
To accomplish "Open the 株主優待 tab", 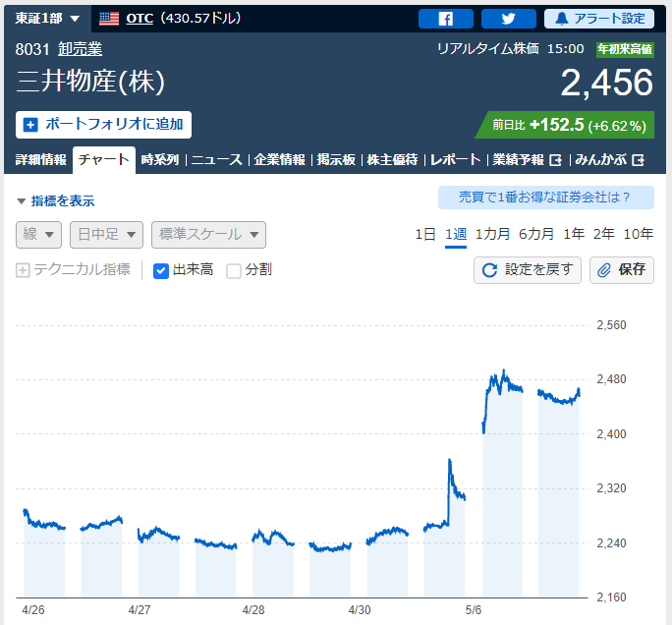I will pos(392,159).
